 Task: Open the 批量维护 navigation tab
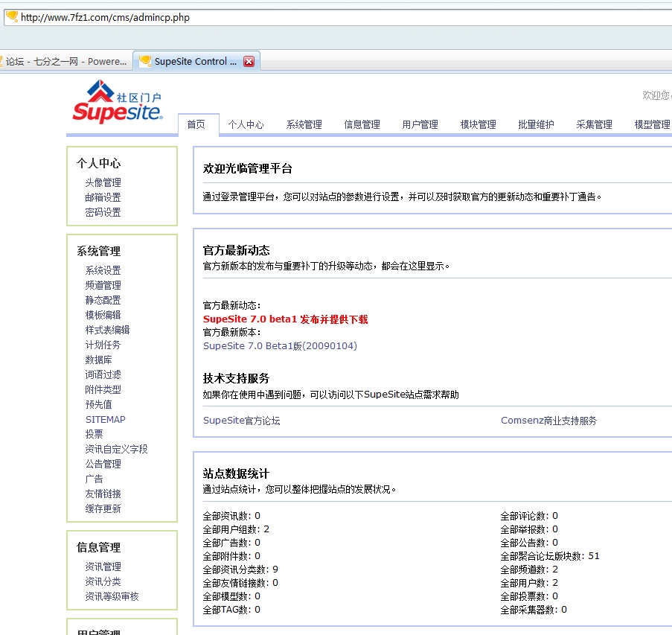click(x=536, y=124)
